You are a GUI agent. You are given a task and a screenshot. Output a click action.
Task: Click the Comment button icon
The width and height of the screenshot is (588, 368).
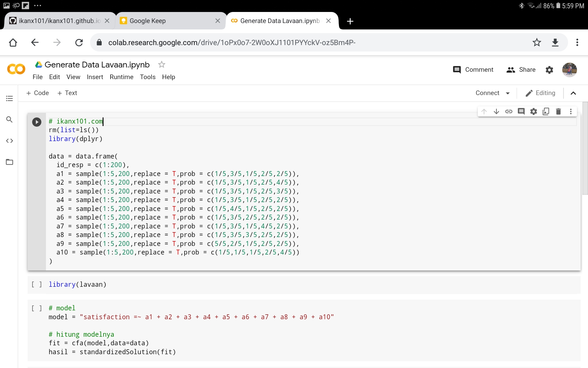(x=458, y=69)
